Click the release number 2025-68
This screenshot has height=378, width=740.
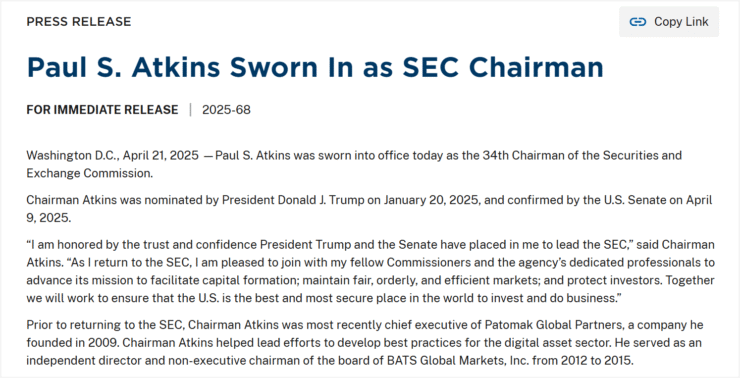coord(227,109)
